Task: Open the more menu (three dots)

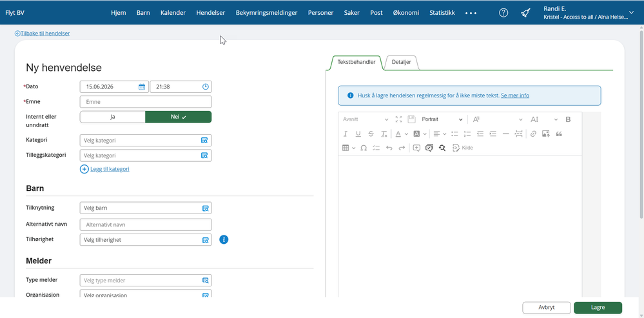Action: pyautogui.click(x=471, y=13)
